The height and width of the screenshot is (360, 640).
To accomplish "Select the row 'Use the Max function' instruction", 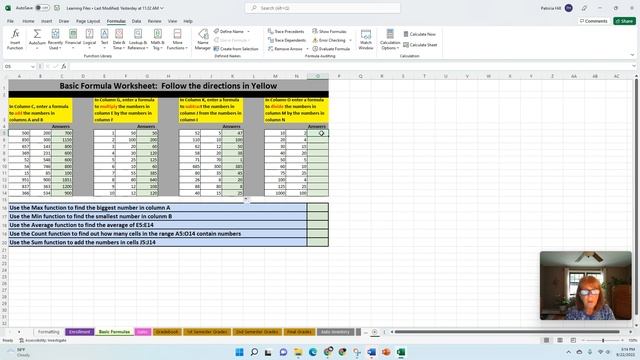I will (158, 207).
